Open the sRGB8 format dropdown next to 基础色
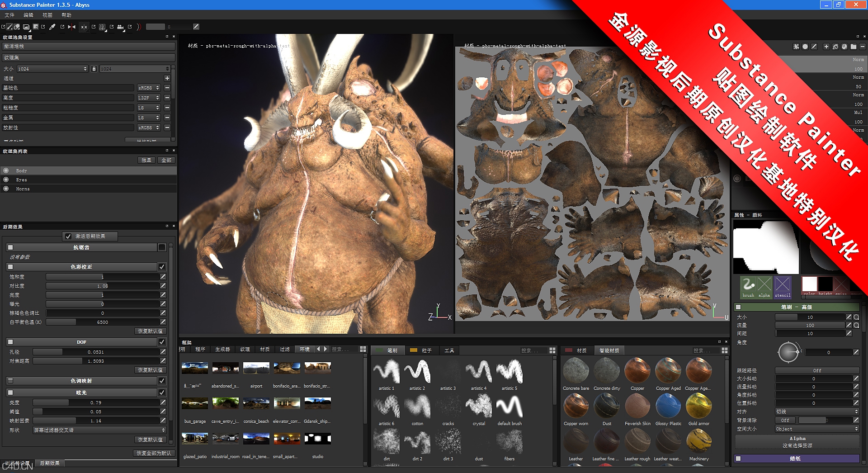 click(x=148, y=88)
